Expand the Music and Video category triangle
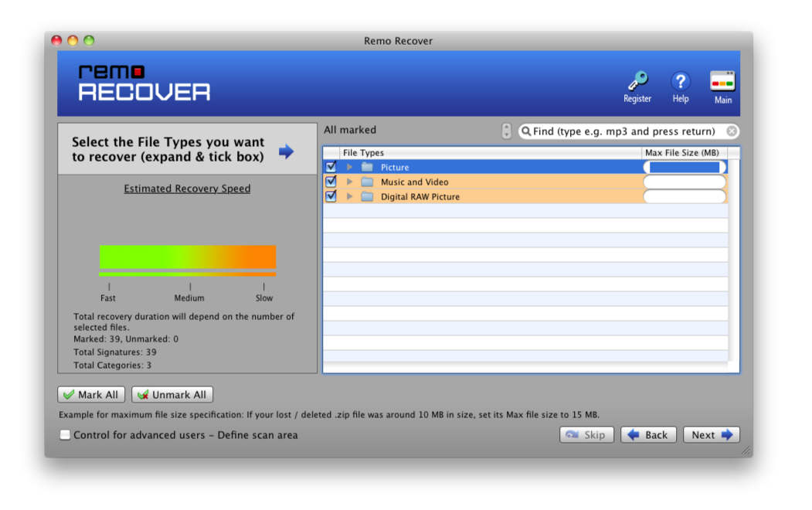 (x=349, y=182)
